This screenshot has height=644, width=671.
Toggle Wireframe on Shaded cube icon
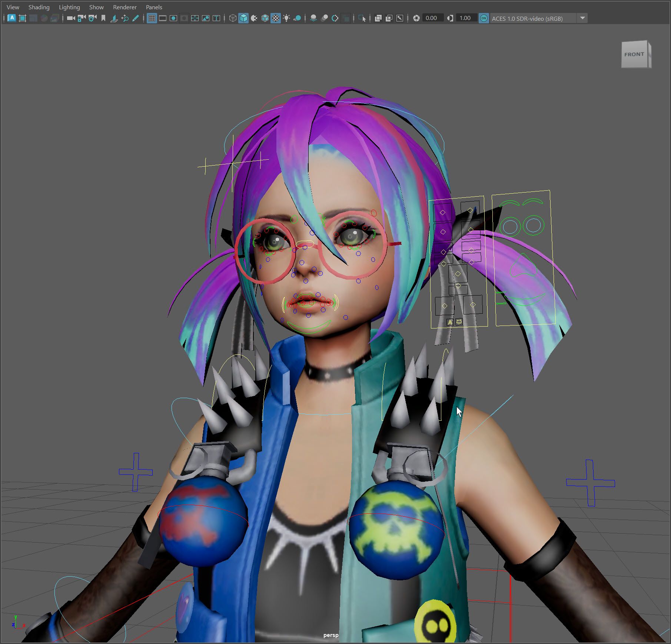[265, 18]
